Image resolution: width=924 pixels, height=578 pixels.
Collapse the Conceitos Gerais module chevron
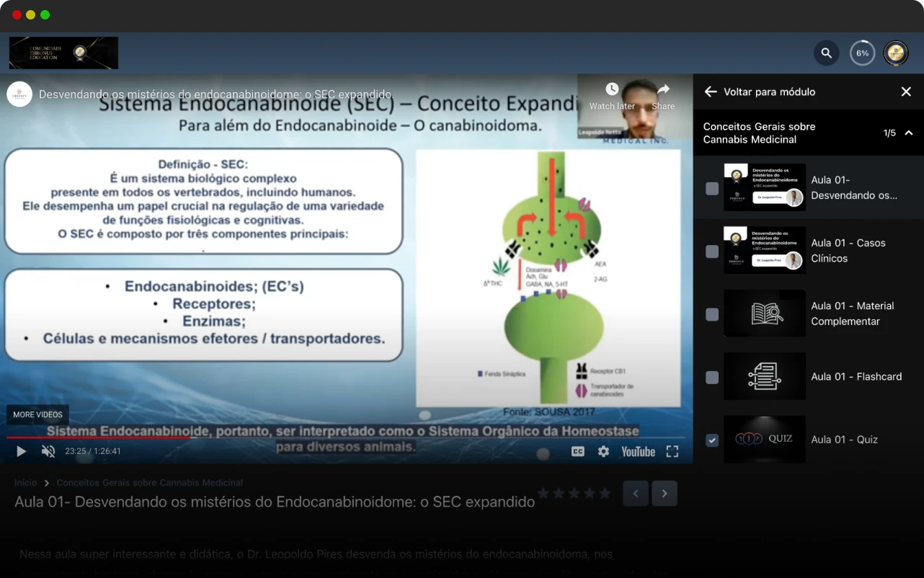[909, 133]
